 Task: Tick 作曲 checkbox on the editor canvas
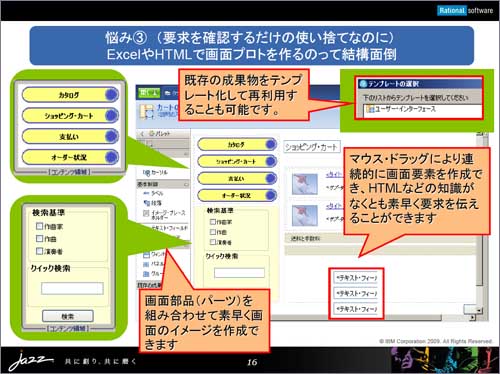pyautogui.click(x=213, y=232)
